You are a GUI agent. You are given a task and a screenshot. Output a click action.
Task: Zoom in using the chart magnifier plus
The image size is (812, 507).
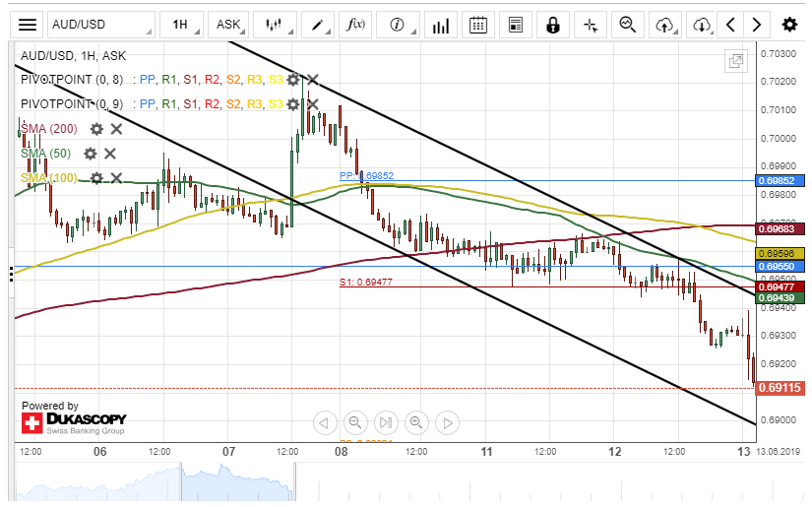pyautogui.click(x=416, y=423)
